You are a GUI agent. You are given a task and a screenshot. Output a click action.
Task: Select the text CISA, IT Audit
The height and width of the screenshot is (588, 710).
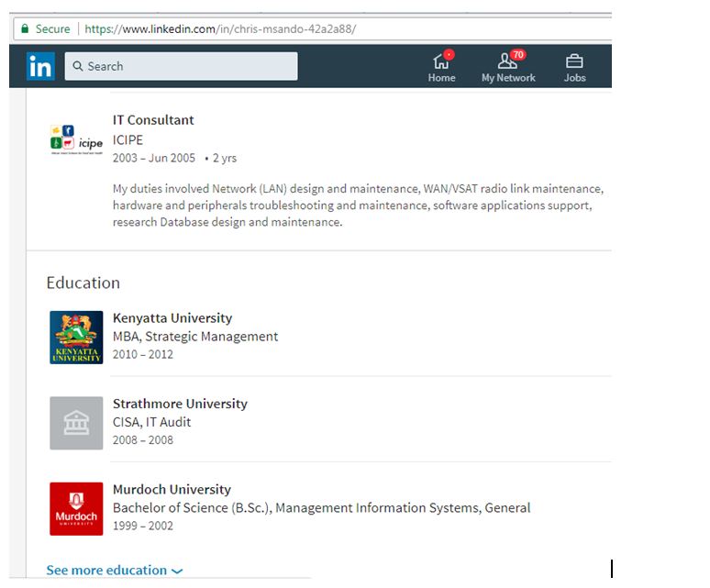coord(151,422)
